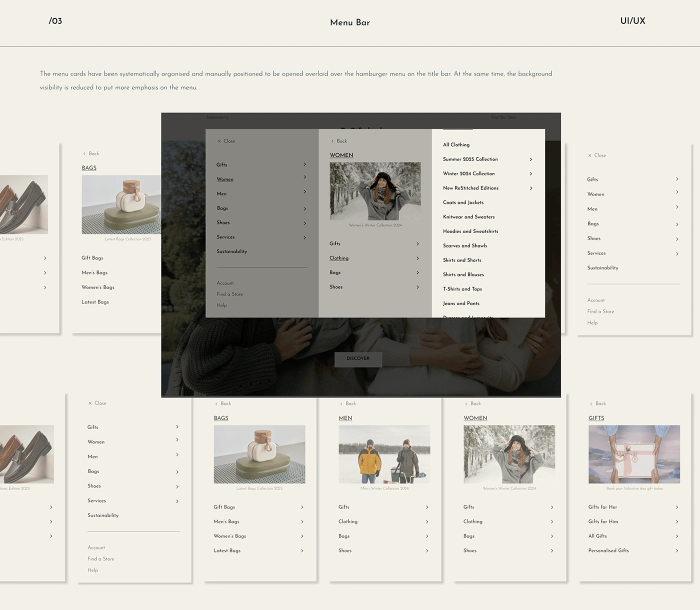Viewport: 700px width, 610px height.
Task: Click the Back arrow on the Men card
Action: pos(341,404)
